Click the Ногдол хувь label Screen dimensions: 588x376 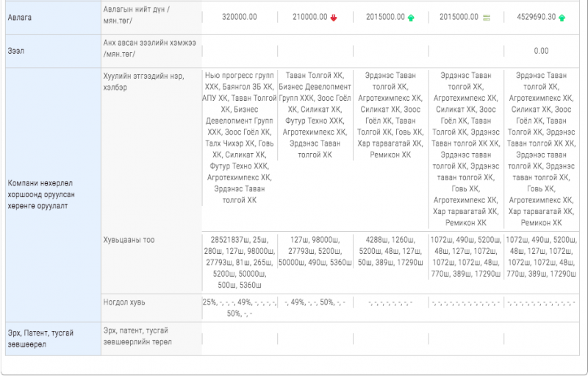[x=123, y=302]
